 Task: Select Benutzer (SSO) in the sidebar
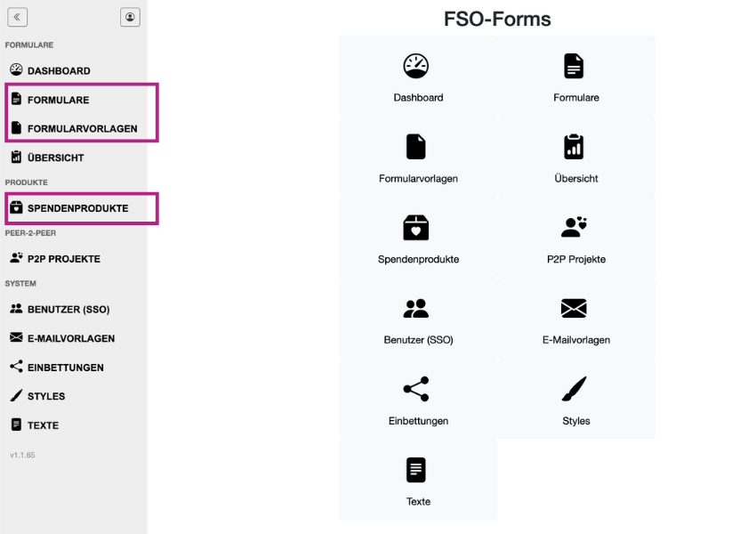(64, 309)
